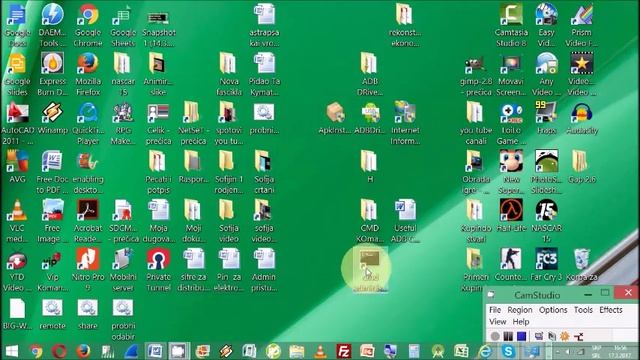This screenshot has width=640, height=360.
Task: Select the RPG Maker desktop icon
Action: click(x=123, y=123)
